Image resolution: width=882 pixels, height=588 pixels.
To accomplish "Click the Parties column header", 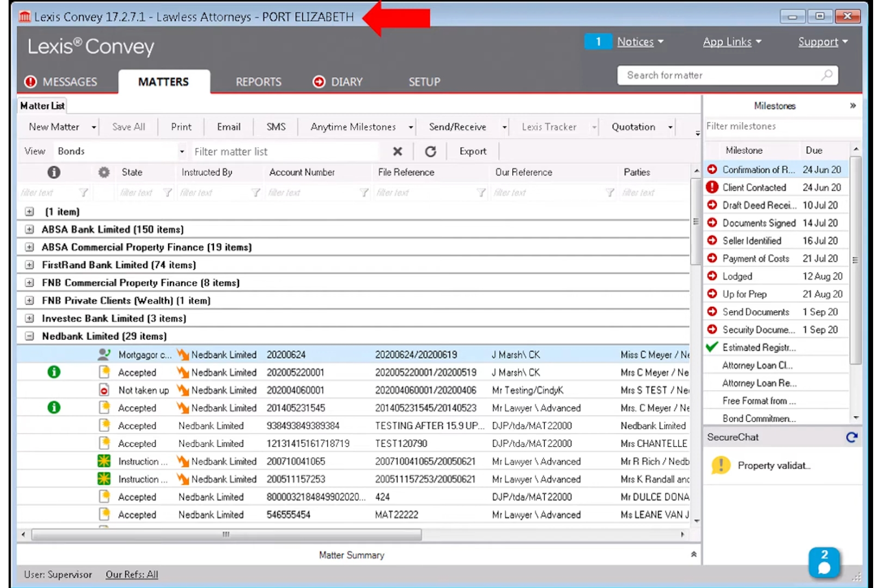I will (x=636, y=172).
